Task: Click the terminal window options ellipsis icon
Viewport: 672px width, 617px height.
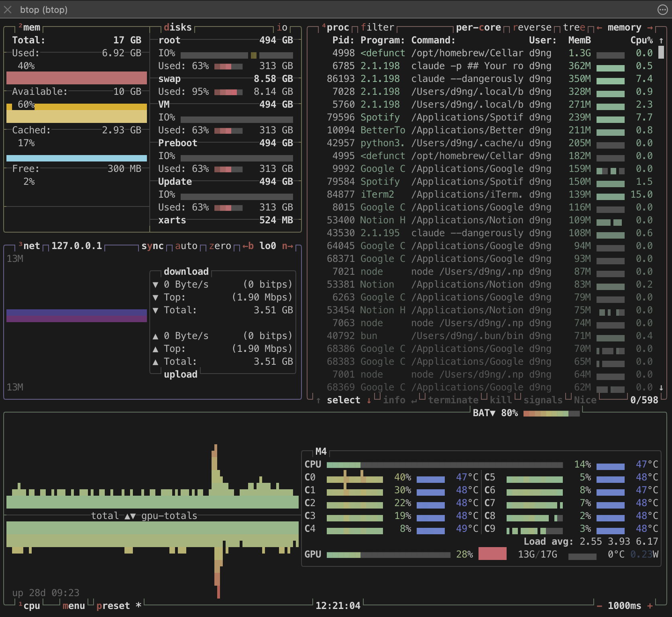Action: click(x=662, y=10)
